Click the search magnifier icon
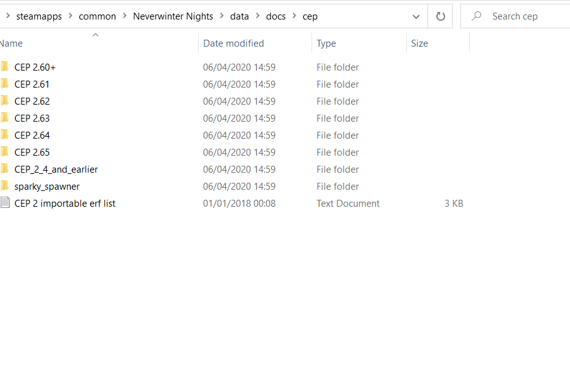570x392 pixels. coord(476,16)
